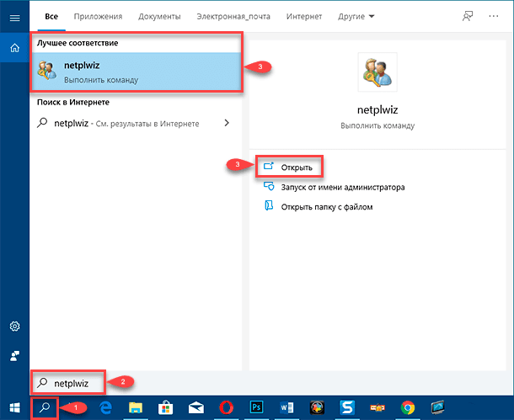Open File Explorer from the taskbar

(136, 407)
